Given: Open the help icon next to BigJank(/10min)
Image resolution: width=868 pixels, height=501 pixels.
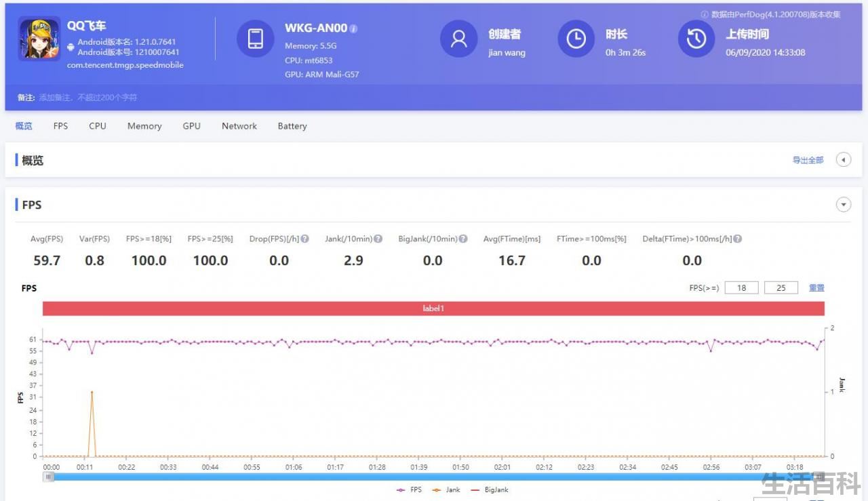Looking at the screenshot, I should point(463,239).
